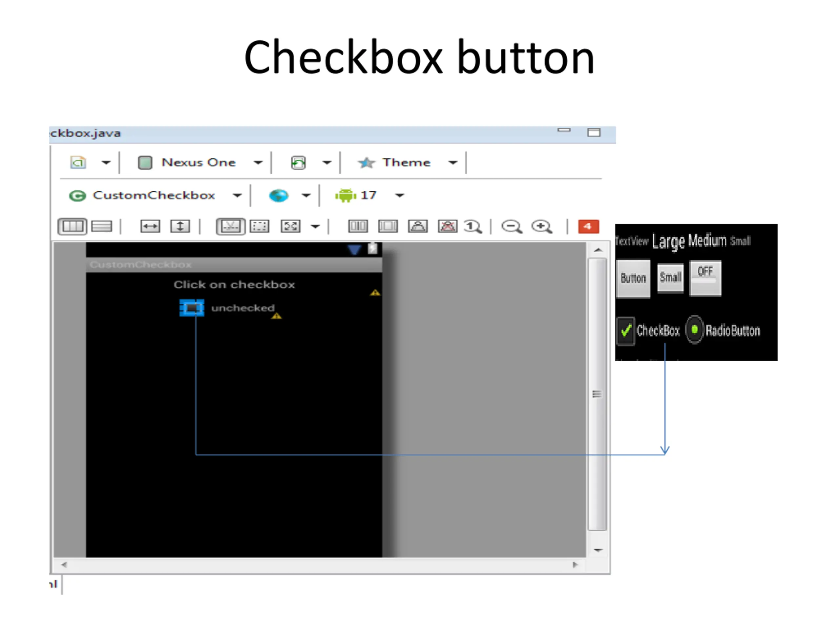This screenshot has height=630, width=840.
Task: Click distribute weights evenly icon
Action: click(x=358, y=226)
